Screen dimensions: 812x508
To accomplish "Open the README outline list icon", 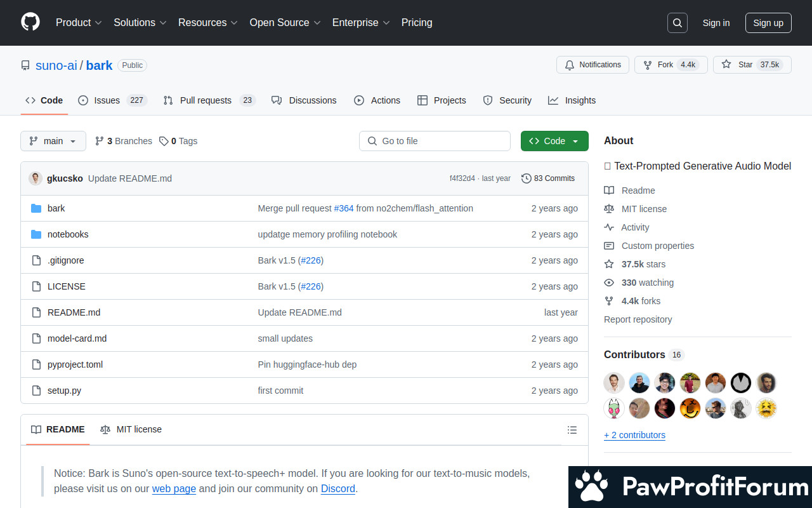I will click(x=572, y=430).
